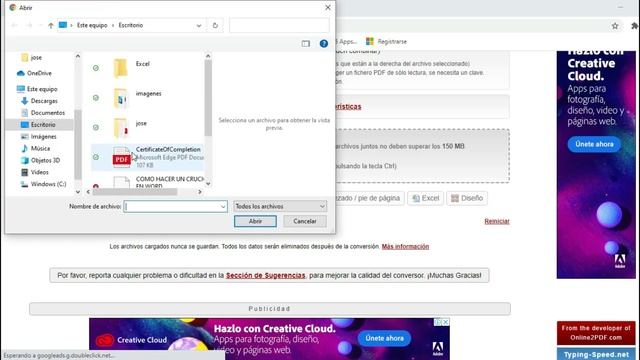Click the sidebar vertical scrollbar

pyautogui.click(x=78, y=145)
